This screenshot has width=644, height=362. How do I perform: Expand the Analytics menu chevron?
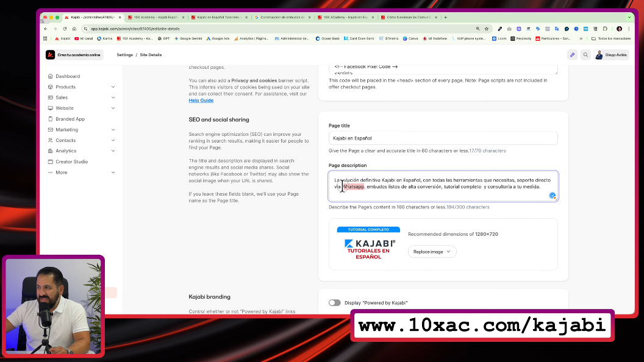click(x=113, y=151)
